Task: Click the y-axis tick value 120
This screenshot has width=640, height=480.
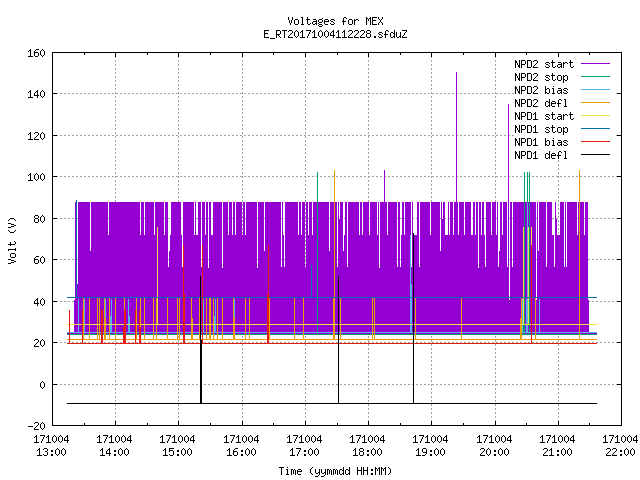Action: point(36,136)
